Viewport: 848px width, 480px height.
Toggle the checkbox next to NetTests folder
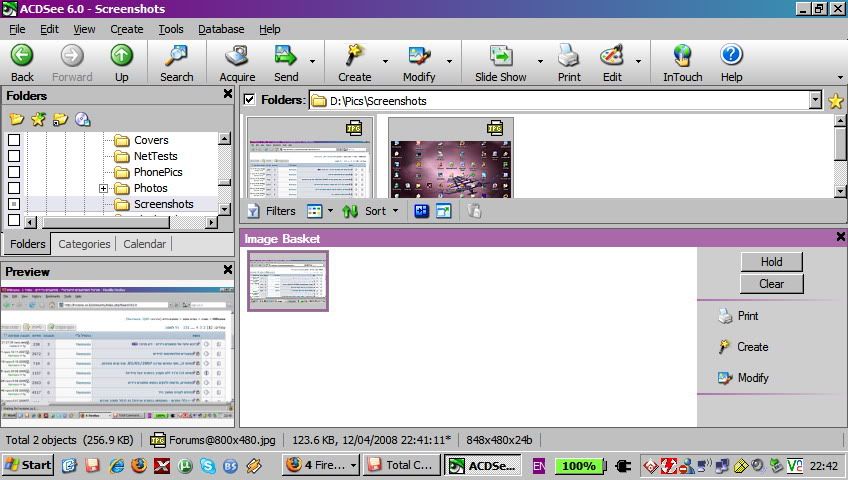[14, 156]
